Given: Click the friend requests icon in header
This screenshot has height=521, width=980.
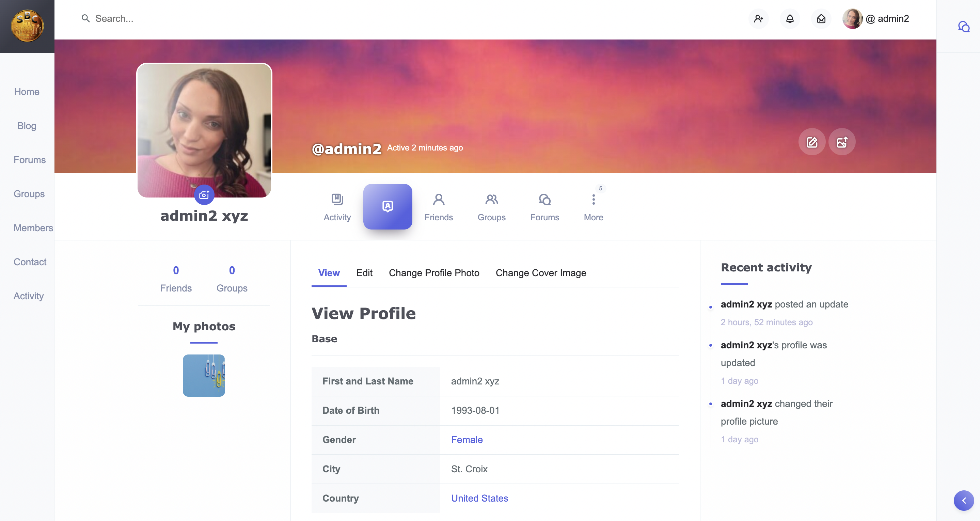Looking at the screenshot, I should [758, 19].
